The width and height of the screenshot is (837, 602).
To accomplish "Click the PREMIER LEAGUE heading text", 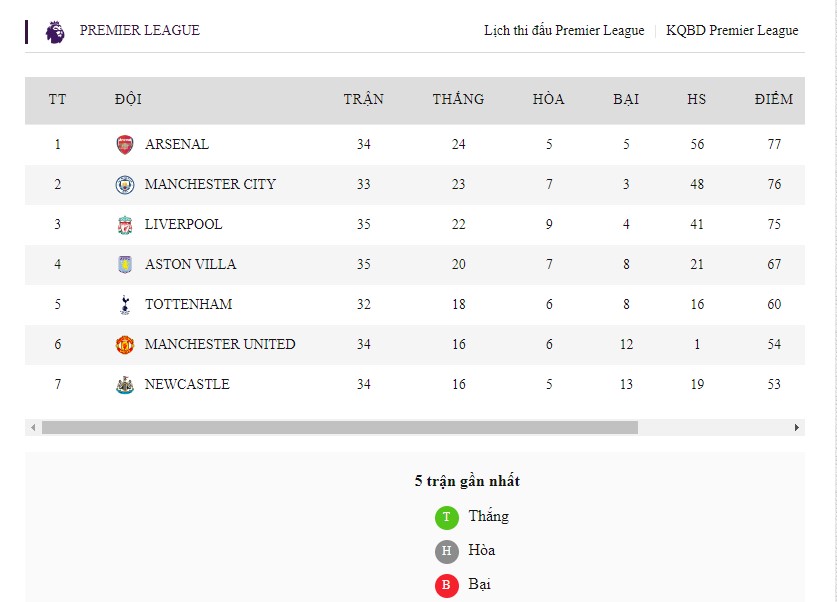I will coord(140,31).
